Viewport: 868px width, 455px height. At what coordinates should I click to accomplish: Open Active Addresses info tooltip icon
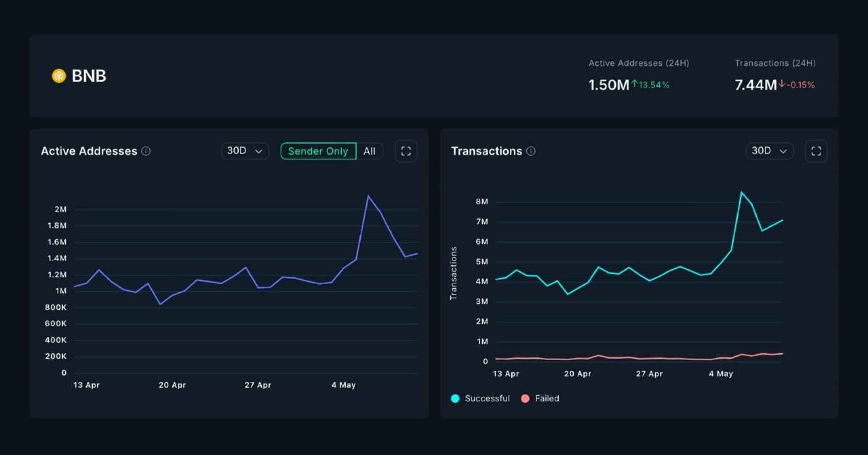(146, 151)
